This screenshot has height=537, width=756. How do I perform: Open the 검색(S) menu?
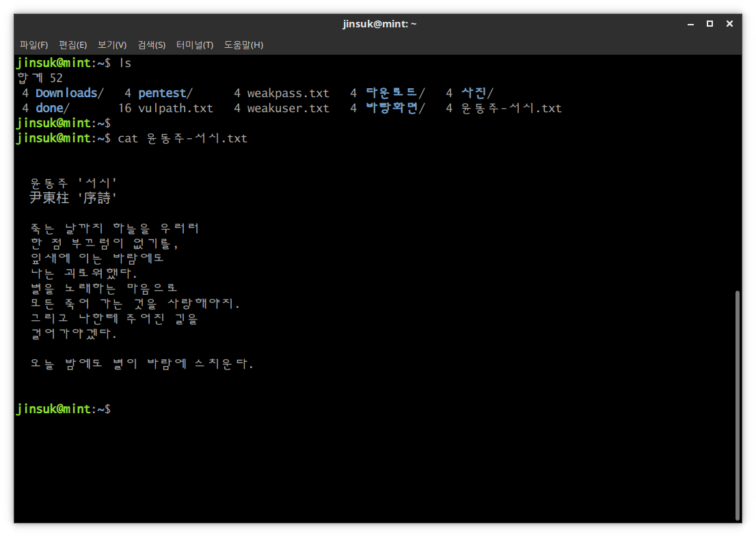[x=151, y=45]
